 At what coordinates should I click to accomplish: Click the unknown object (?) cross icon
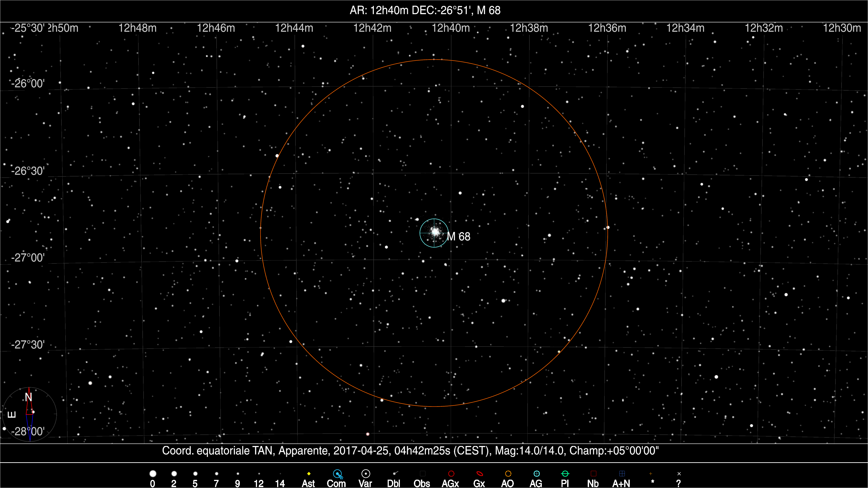679,474
